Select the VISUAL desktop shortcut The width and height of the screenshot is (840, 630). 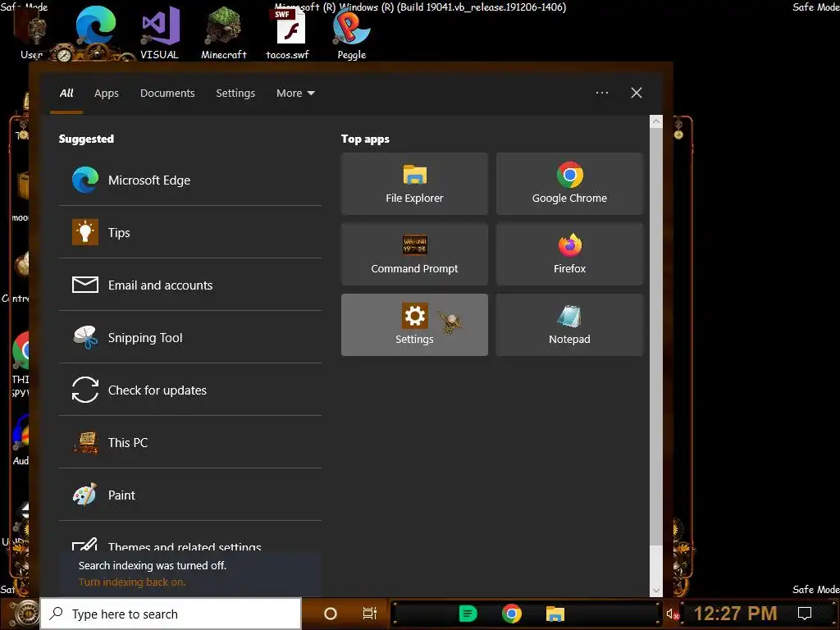(160, 32)
